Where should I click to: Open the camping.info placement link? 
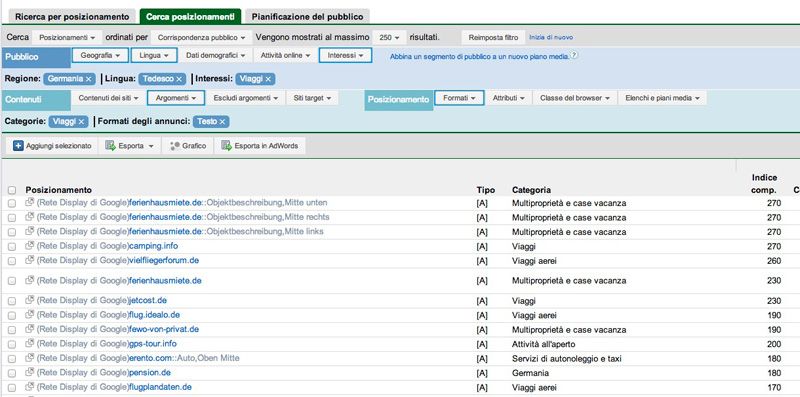tap(154, 246)
